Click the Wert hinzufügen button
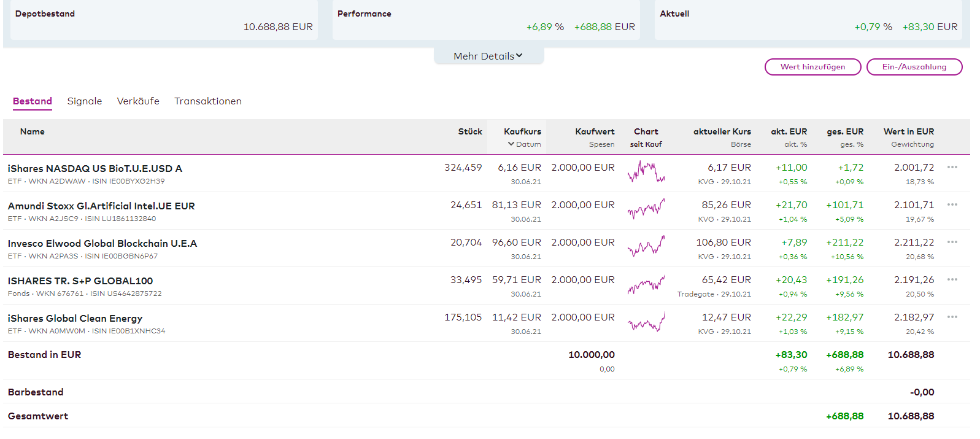This screenshot has width=980, height=439. 812,67
